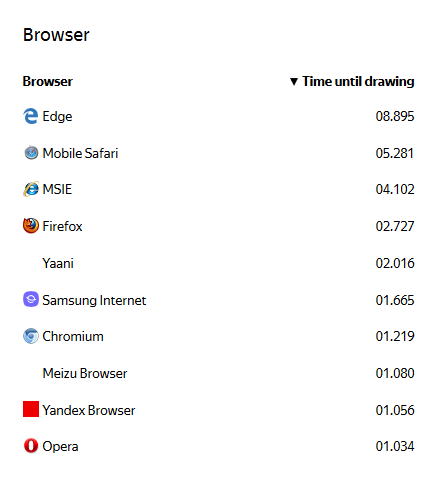The width and height of the screenshot is (437, 487).
Task: Toggle sort arrow beside Time until drawing
Action: pyautogui.click(x=294, y=81)
